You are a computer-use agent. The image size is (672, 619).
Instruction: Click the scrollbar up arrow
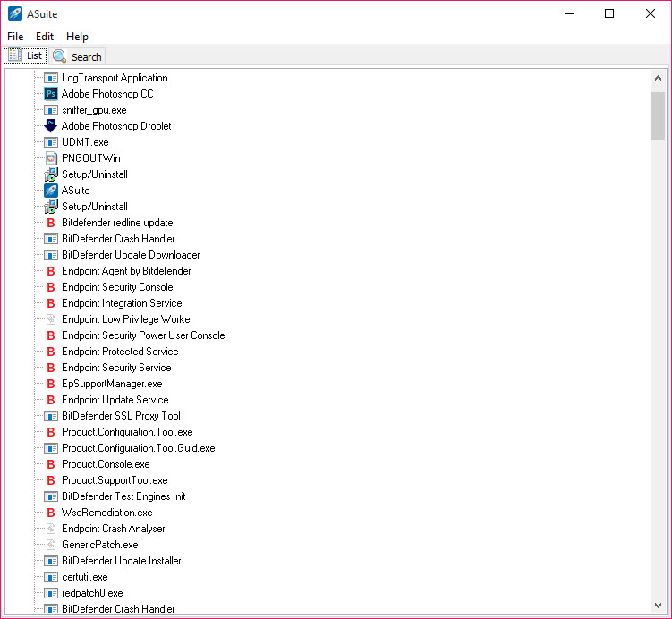(x=658, y=79)
